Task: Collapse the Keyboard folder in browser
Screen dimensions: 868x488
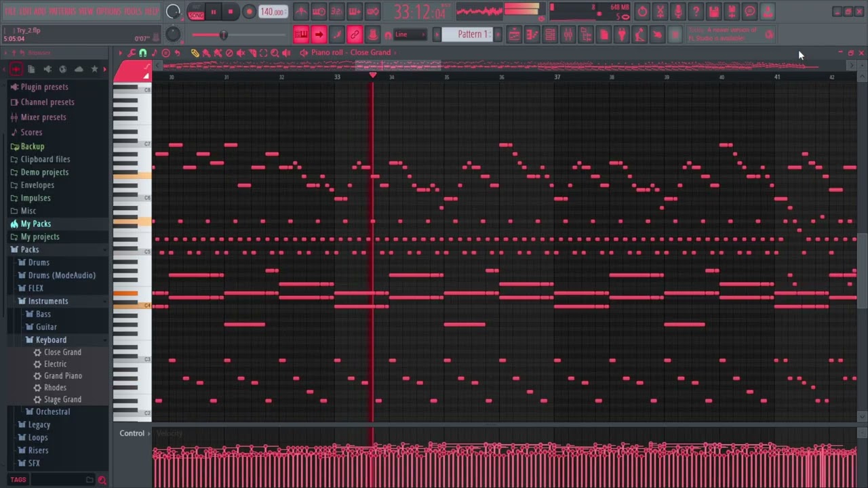Action: (x=51, y=340)
